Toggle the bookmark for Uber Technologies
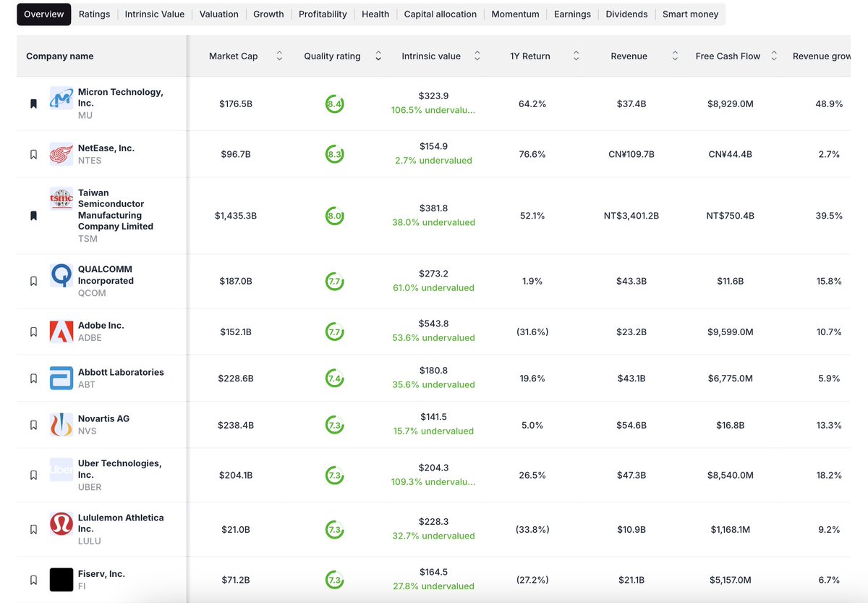Image resolution: width=868 pixels, height=603 pixels. [33, 476]
